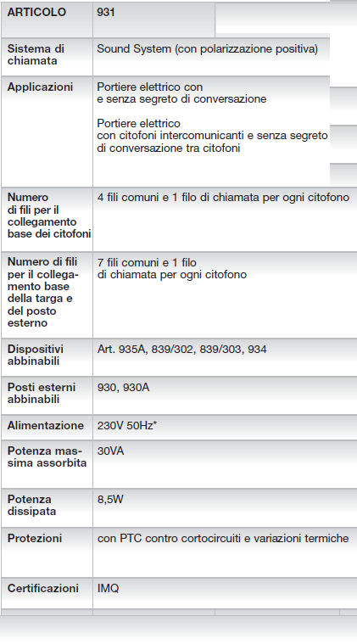Select the Posti esterni abbinabili label
The height and width of the screenshot is (644, 357).
tap(42, 393)
